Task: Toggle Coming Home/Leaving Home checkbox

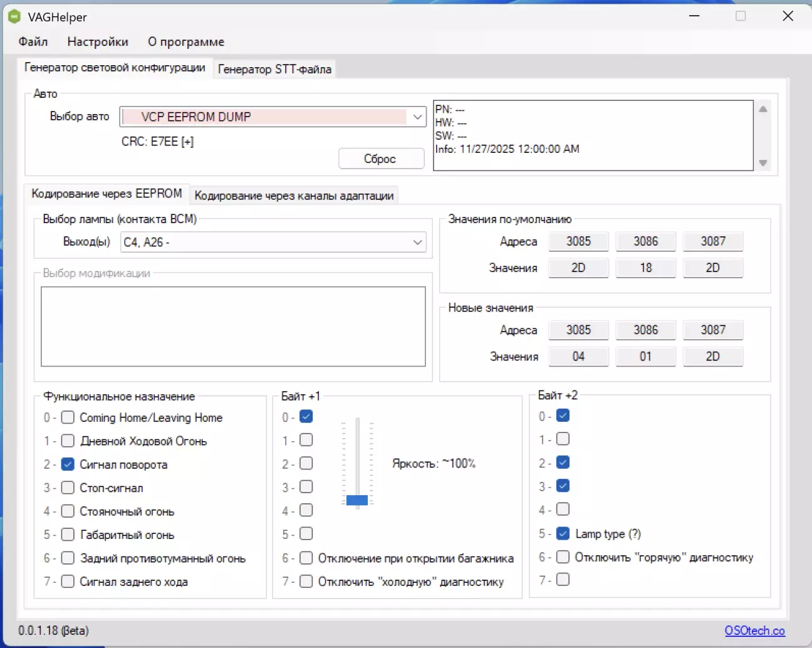Action: point(68,417)
